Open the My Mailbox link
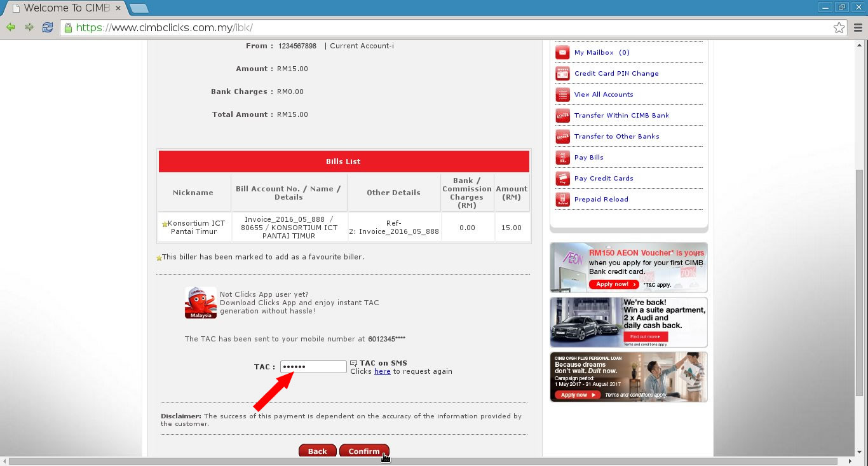Screen dimensions: 868x466 pos(602,53)
